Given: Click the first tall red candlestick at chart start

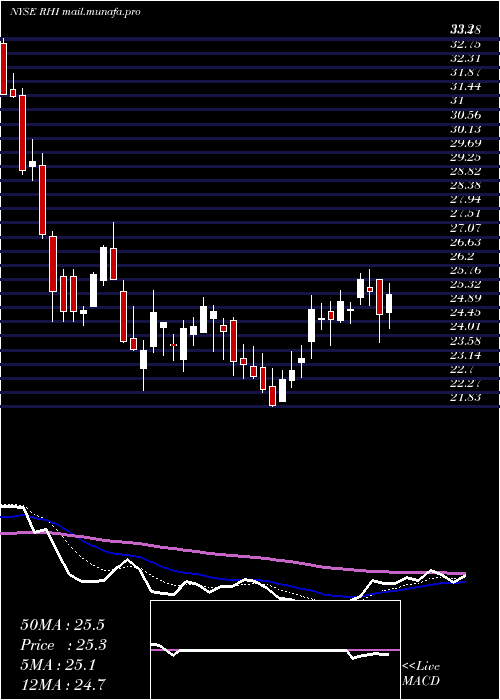Looking at the screenshot, I should click(3, 69).
